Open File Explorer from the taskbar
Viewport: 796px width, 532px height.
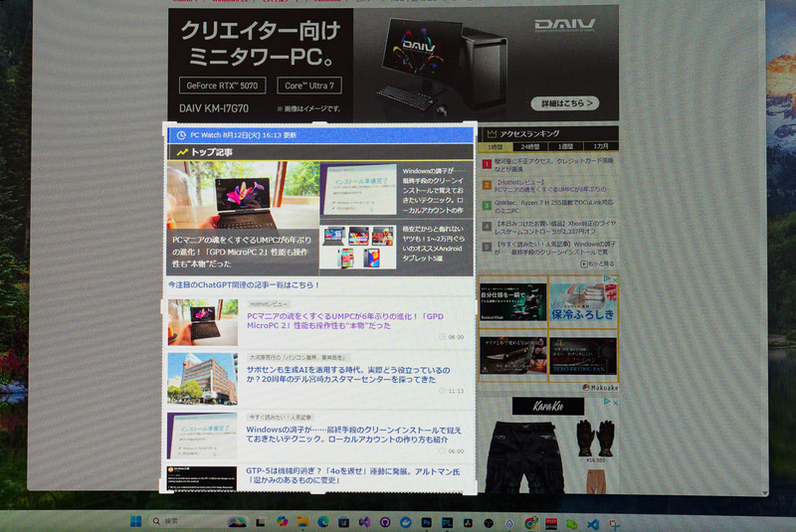tap(303, 522)
